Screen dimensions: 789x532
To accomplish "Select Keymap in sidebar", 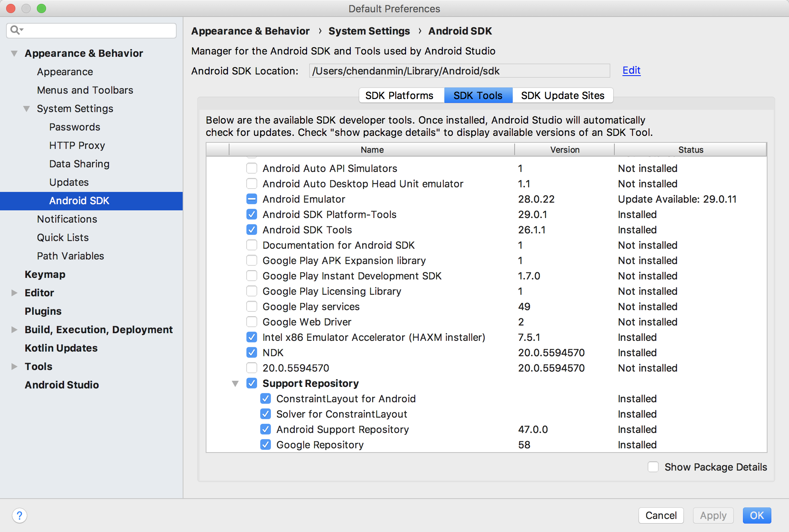I will pyautogui.click(x=45, y=274).
